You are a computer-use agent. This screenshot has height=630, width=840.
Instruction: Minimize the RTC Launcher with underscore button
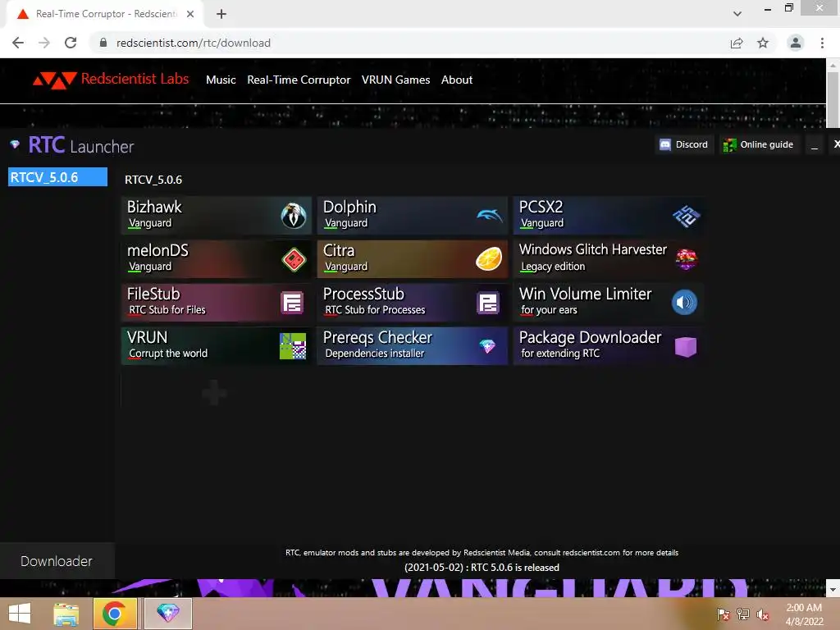[815, 145]
